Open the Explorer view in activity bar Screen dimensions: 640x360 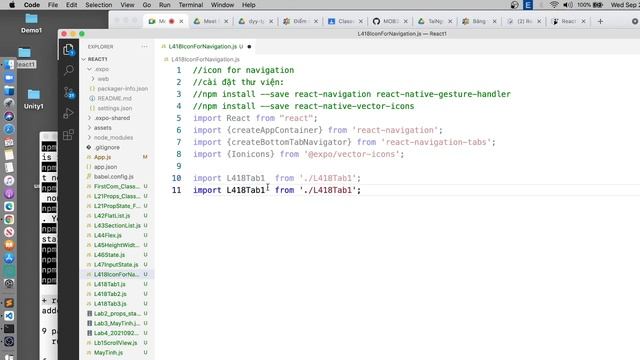[x=68, y=50]
